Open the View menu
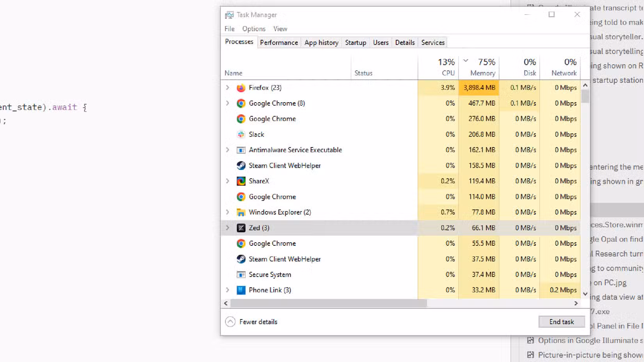 [280, 29]
